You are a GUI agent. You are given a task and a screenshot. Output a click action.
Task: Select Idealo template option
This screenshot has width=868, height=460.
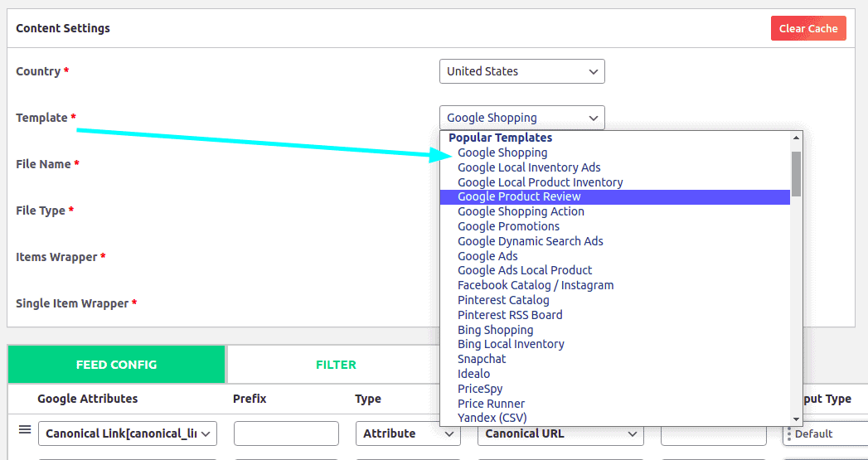614,374
